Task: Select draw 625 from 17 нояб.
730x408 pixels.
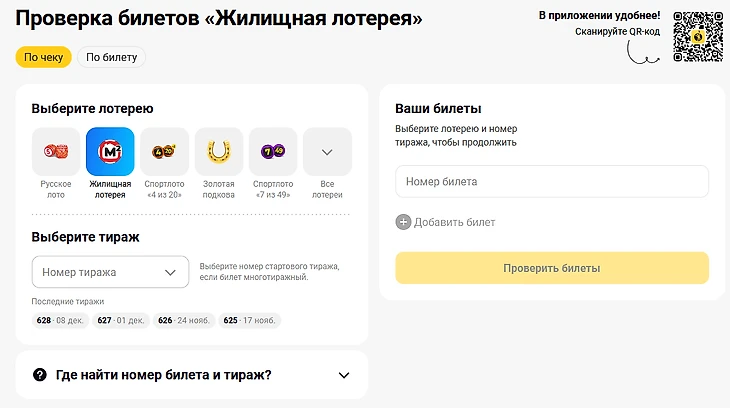Action: [x=250, y=321]
